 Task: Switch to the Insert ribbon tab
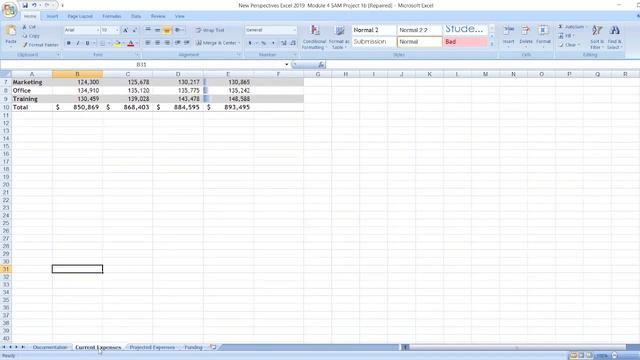tap(52, 16)
